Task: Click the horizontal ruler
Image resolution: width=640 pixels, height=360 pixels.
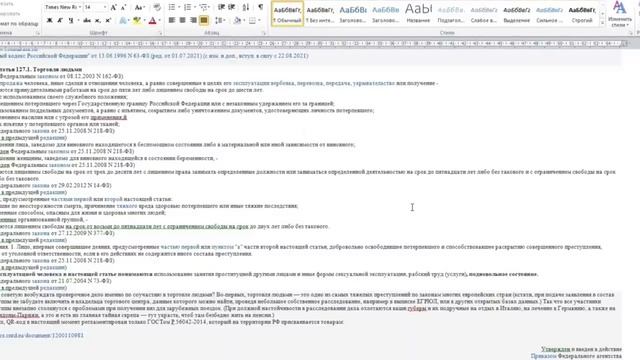Action: click(x=314, y=43)
